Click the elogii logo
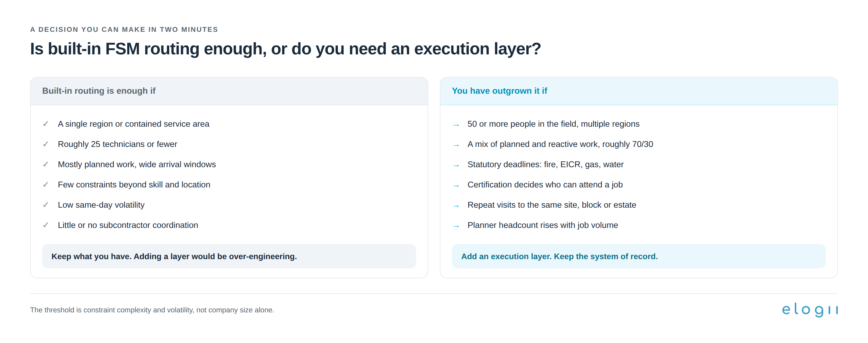This screenshot has width=868, height=343. point(810,310)
